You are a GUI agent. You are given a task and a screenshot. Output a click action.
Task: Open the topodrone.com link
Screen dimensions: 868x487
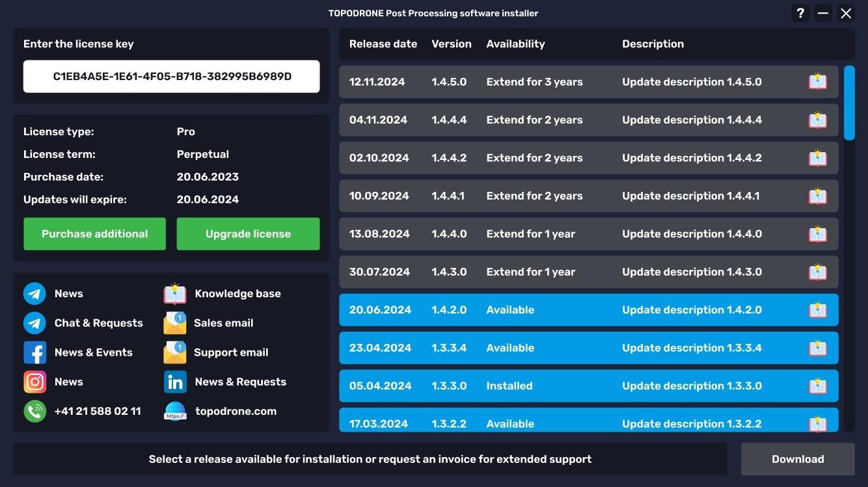[x=236, y=411]
